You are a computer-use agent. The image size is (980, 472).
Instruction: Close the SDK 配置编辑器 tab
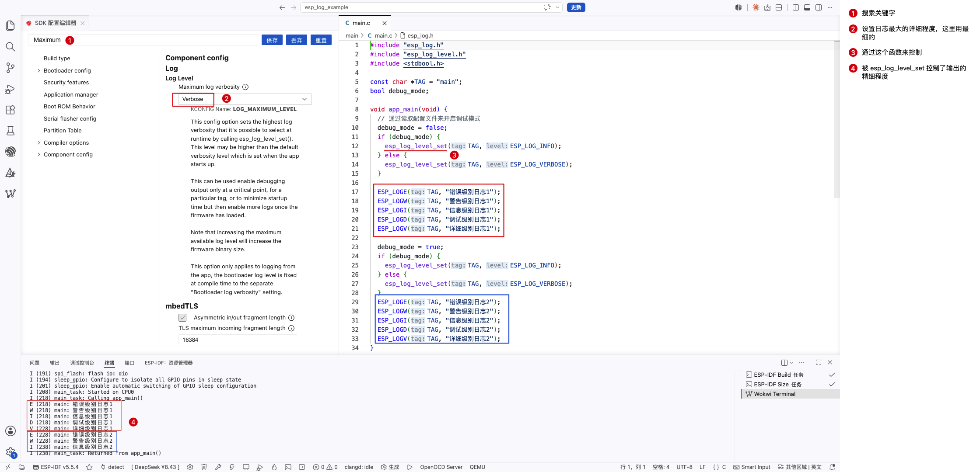pos(83,23)
